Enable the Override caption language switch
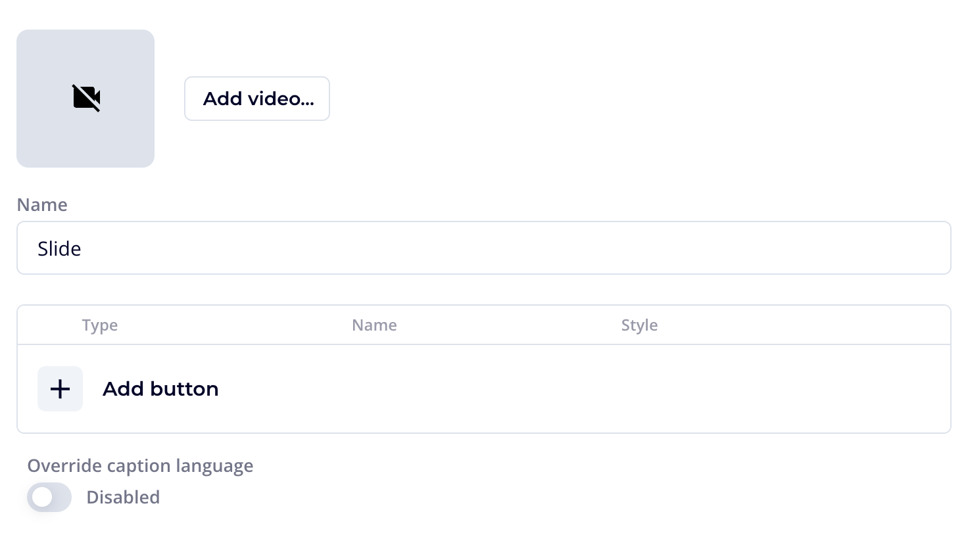Screen dimensions: 968x560 point(49,497)
